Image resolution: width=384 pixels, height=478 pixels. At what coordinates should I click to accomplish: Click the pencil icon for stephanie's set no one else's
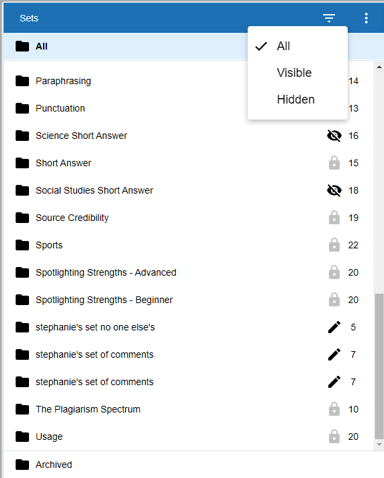coord(334,327)
